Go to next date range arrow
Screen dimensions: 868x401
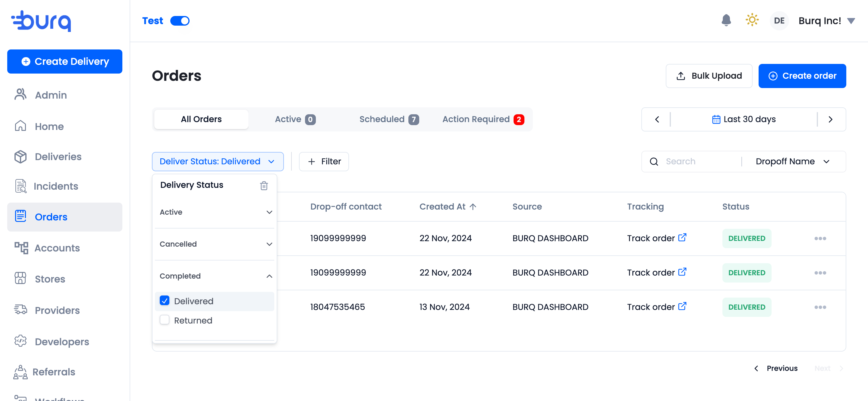(x=830, y=119)
